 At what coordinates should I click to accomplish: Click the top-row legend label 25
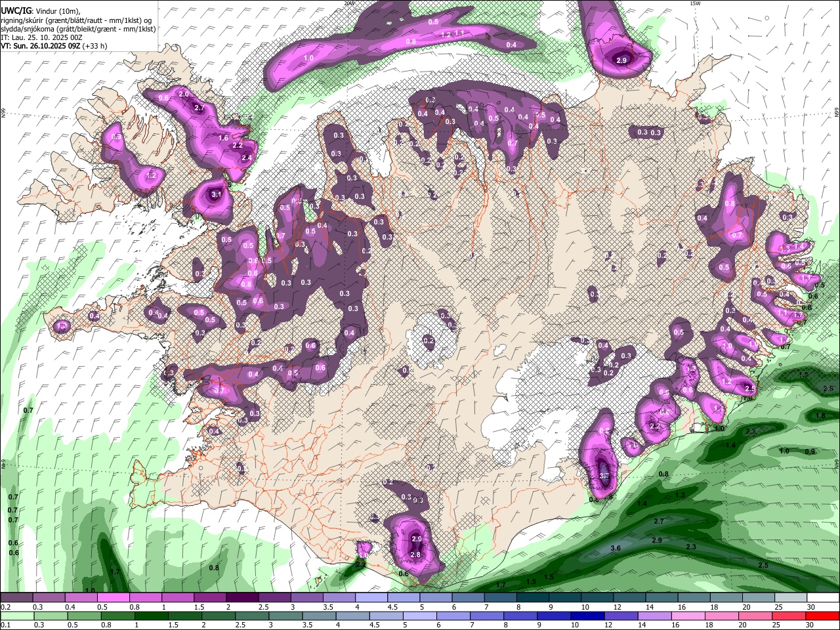click(779, 607)
